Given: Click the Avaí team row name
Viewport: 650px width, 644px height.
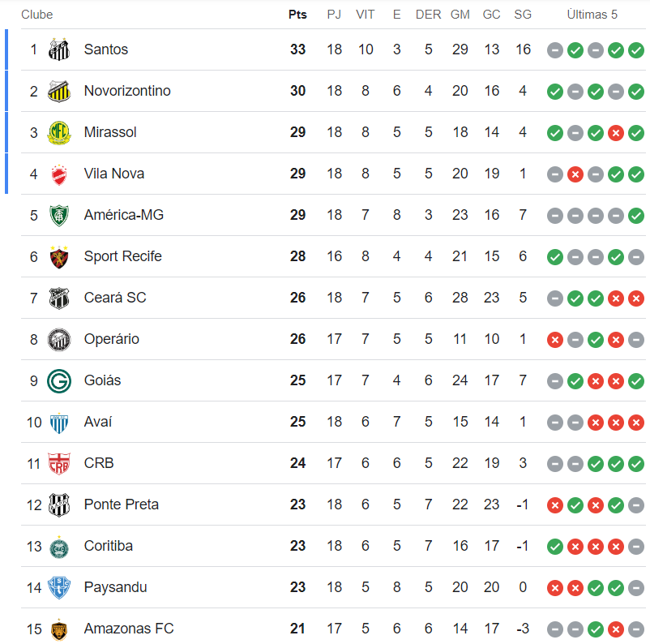Looking at the screenshot, I should [98, 422].
